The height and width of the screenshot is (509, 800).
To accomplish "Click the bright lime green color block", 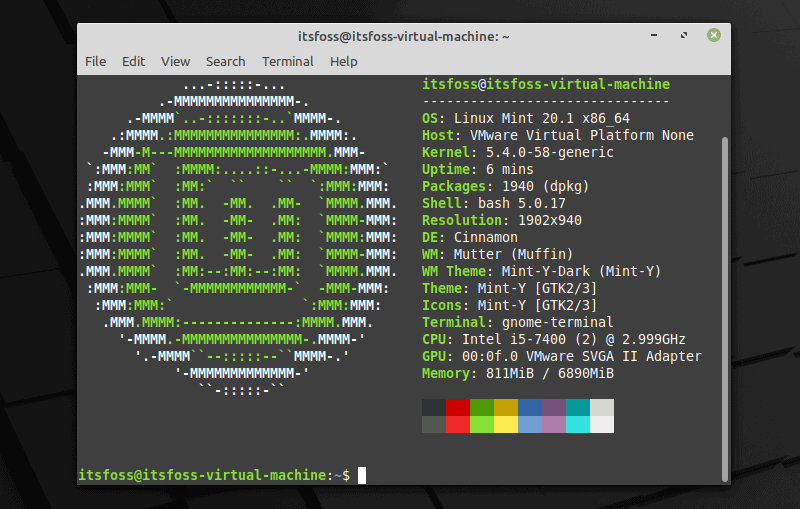I will point(482,424).
